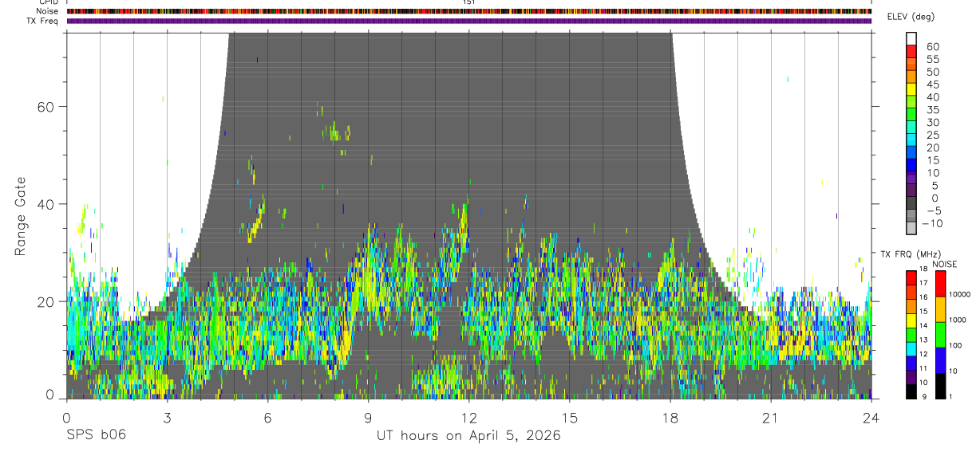
Task: Click the x-axis tick label '15'
Action: (569, 418)
